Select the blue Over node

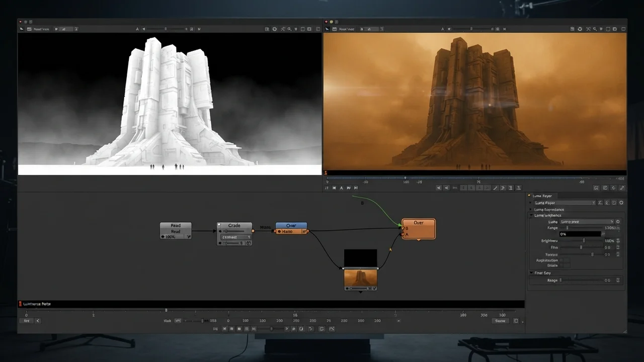291,228
